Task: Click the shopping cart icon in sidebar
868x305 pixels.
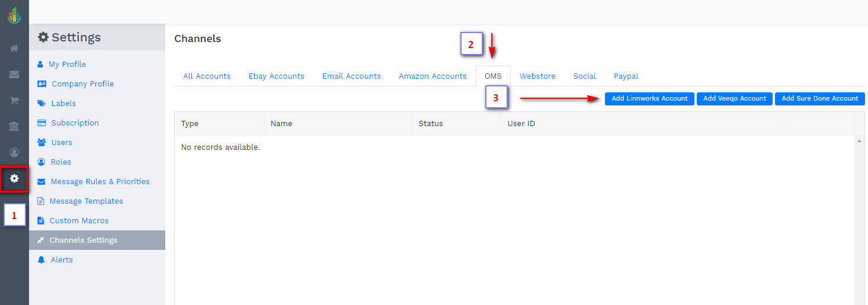Action: (x=14, y=101)
